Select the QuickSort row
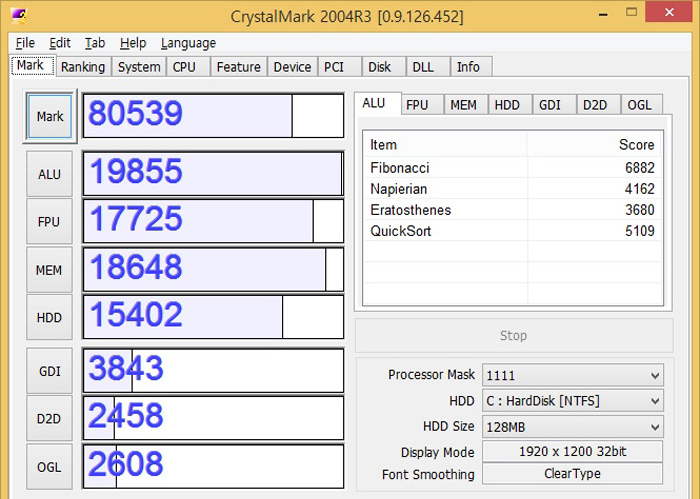Image resolution: width=700 pixels, height=499 pixels. point(512,230)
